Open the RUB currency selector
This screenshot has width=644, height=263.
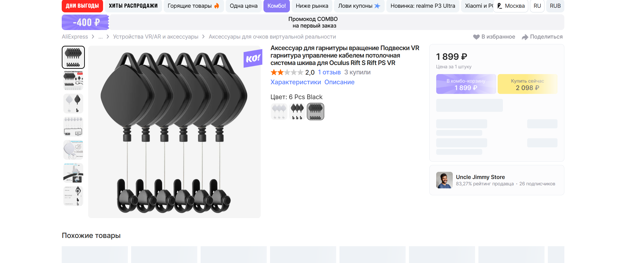[x=555, y=6]
